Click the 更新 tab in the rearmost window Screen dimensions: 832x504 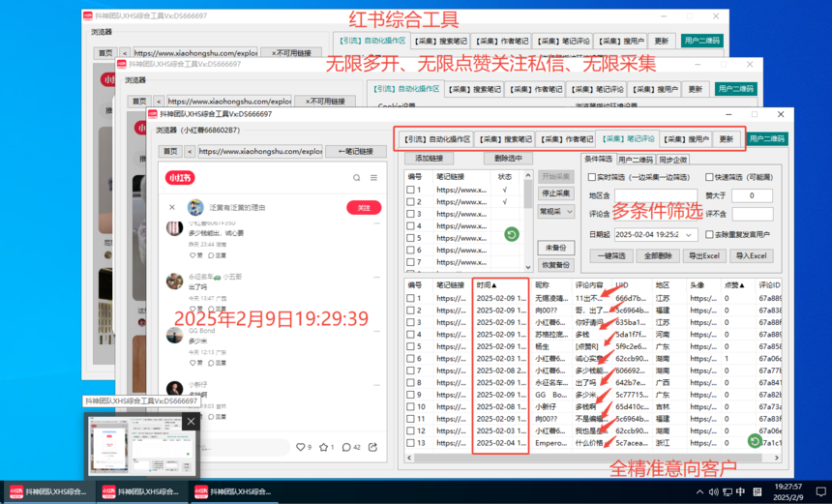[661, 41]
